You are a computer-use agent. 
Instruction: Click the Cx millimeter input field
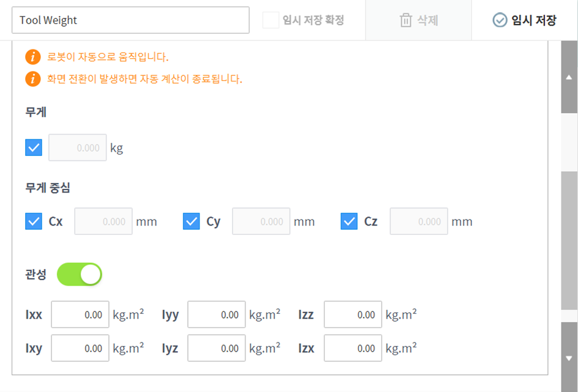pos(103,221)
